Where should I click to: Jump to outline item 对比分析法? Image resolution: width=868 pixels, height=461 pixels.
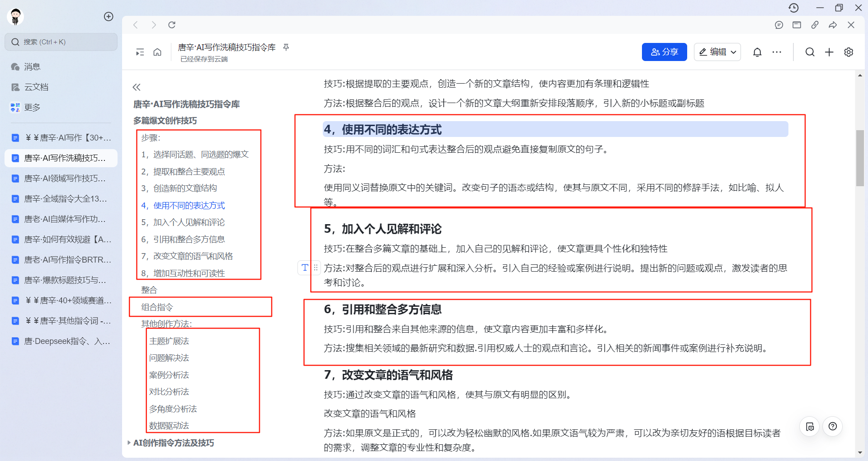tap(169, 392)
